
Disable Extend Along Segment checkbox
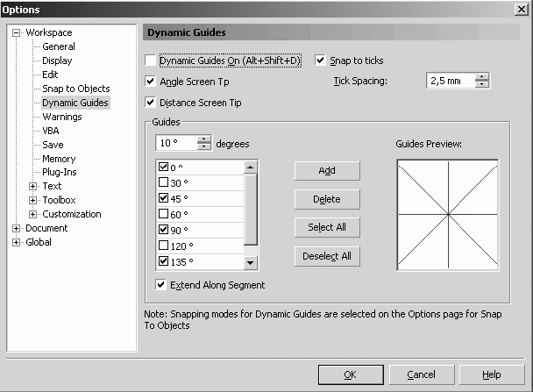coord(160,285)
